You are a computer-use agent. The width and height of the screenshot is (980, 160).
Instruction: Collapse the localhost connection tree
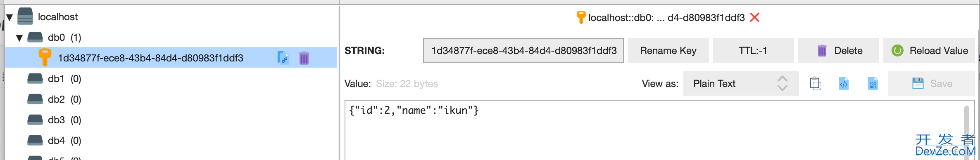click(10, 17)
